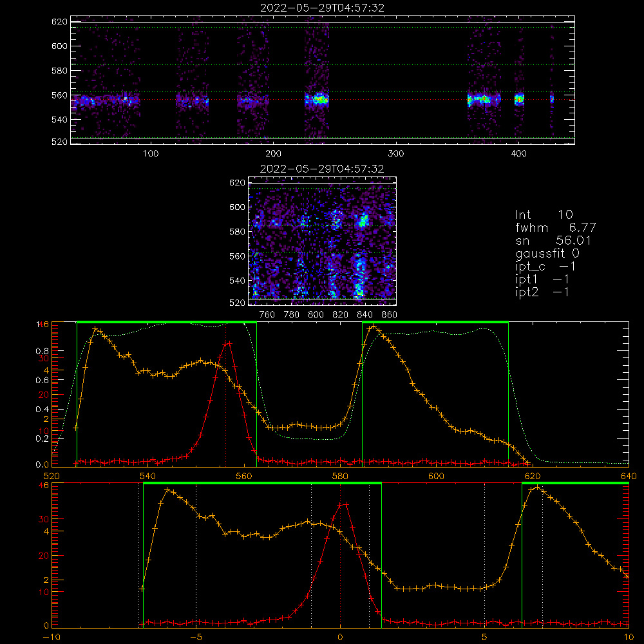Click bright green blob near 840 in middle image
644x644 pixels.
click(363, 221)
